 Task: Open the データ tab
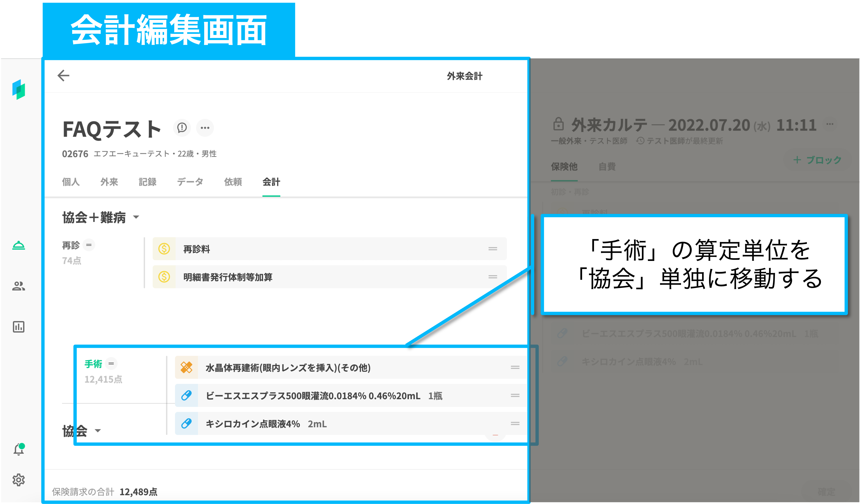click(190, 182)
